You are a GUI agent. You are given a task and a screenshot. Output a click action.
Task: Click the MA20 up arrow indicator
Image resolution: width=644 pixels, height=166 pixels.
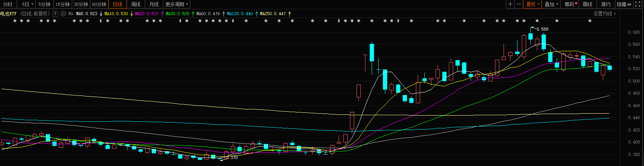(162, 14)
